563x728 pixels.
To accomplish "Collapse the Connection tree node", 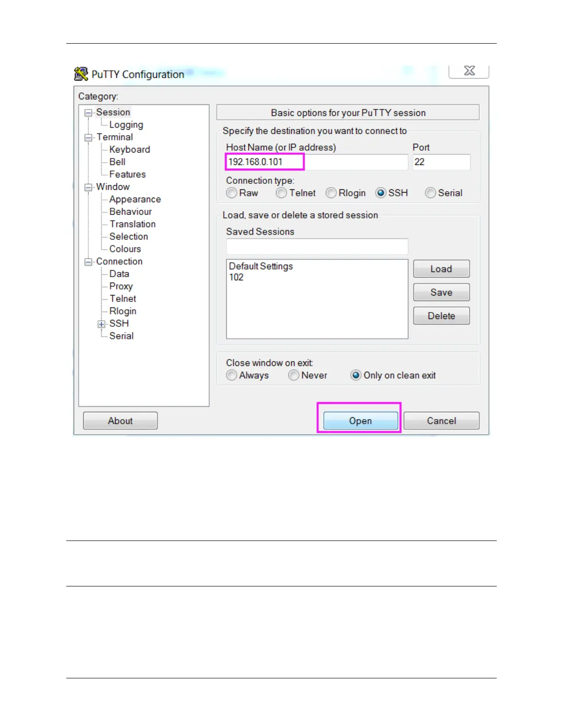I will [x=88, y=262].
